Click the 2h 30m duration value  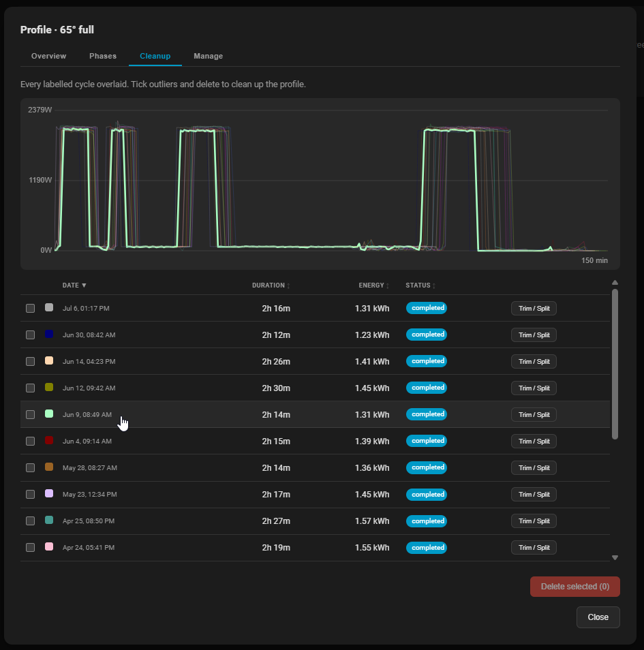(276, 388)
